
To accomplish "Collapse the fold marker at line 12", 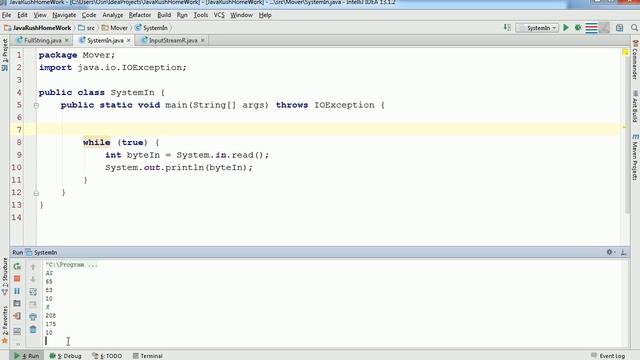I will coord(36,193).
